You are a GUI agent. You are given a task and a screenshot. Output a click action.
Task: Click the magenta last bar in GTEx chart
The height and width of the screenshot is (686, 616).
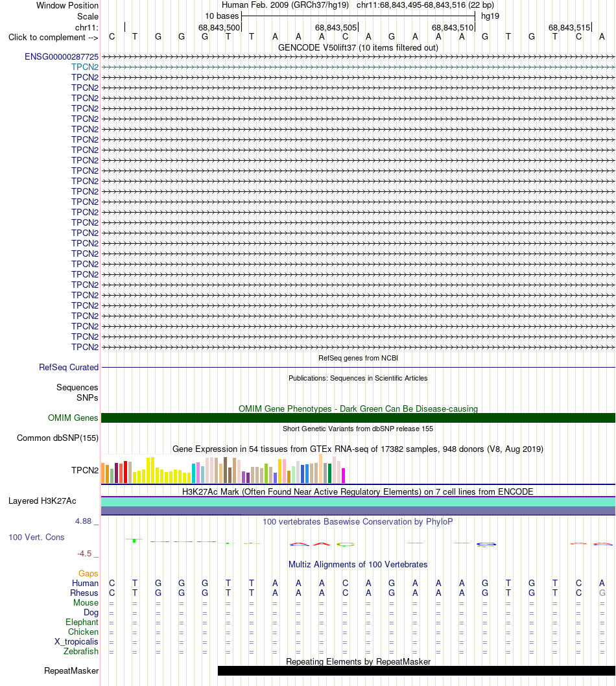pyautogui.click(x=344, y=475)
